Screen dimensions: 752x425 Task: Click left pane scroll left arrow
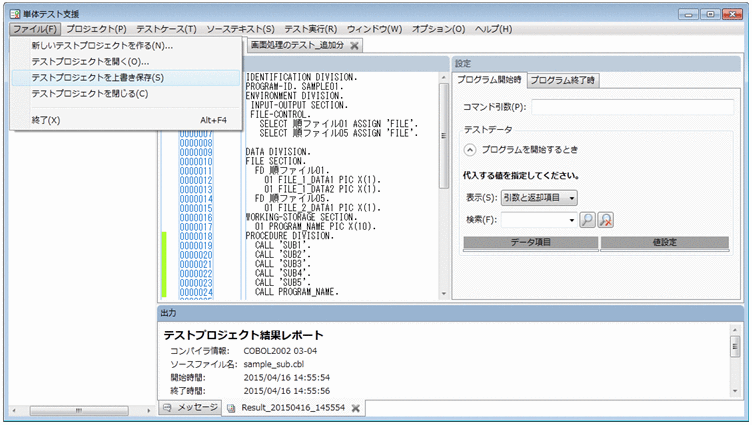(14, 411)
